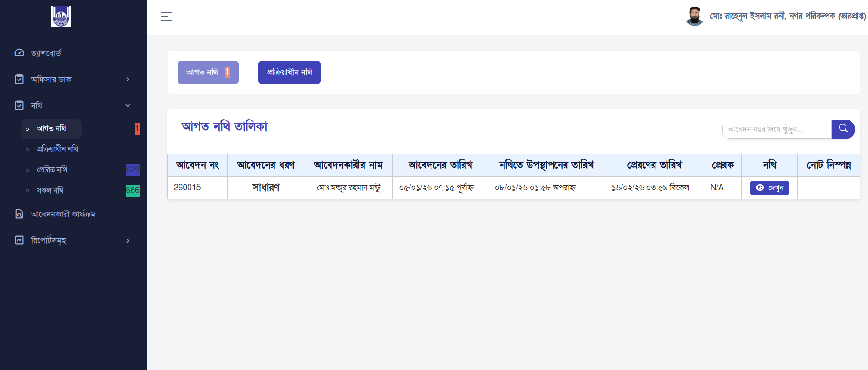Click the নথি clipboard icon in sidebar
868x370 pixels.
pos(19,105)
